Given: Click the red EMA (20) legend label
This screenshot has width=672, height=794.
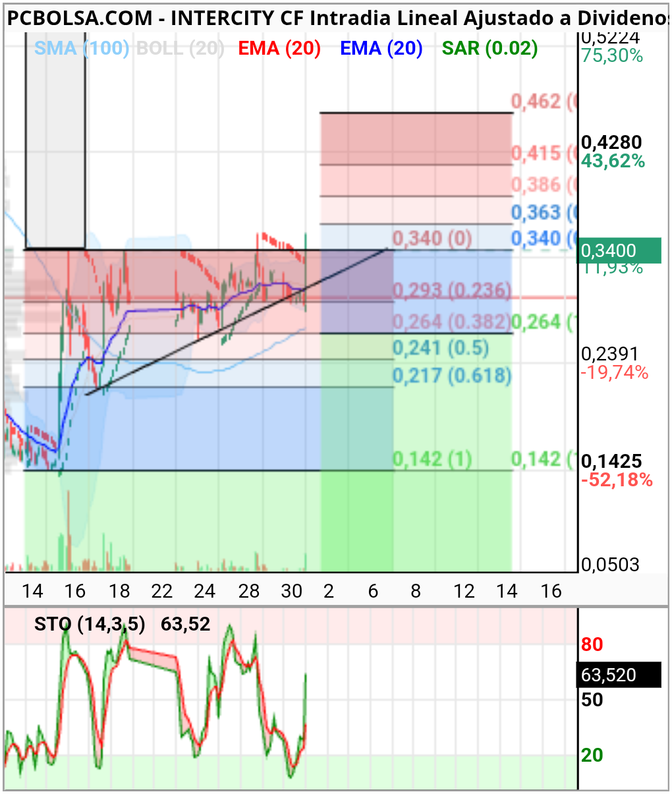Looking at the screenshot, I should 279,48.
